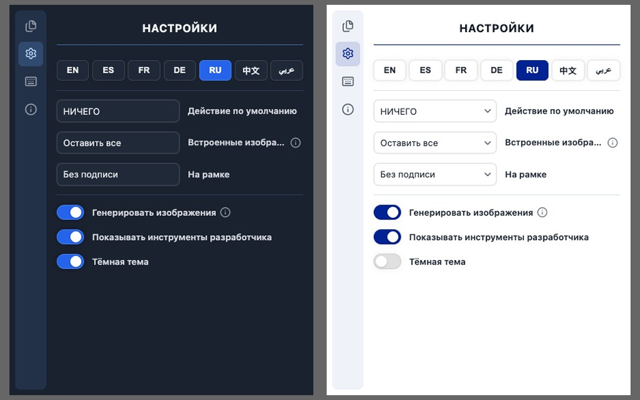Open keyboard shortcuts icon in dark panel sidebar
Viewport: 640px width, 400px height.
point(31,81)
